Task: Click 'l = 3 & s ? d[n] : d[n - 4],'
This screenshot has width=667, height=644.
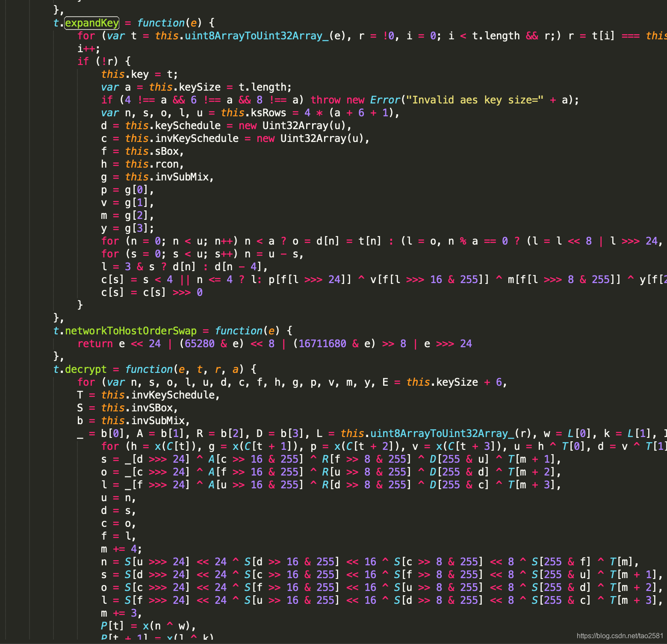Action: pyautogui.click(x=185, y=266)
